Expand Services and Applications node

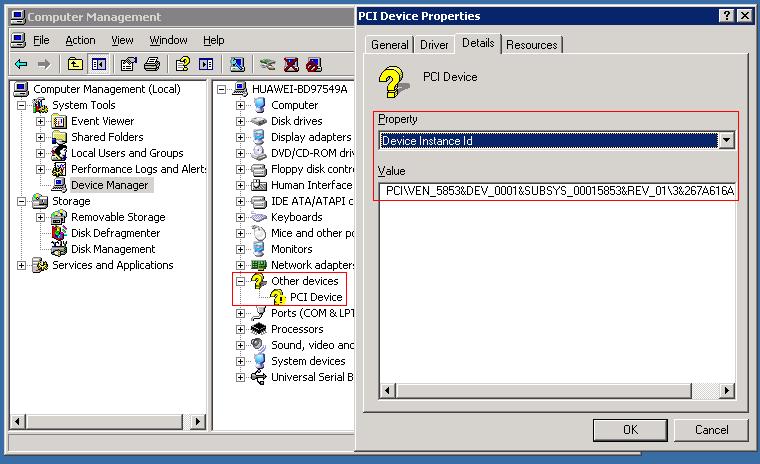[21, 265]
